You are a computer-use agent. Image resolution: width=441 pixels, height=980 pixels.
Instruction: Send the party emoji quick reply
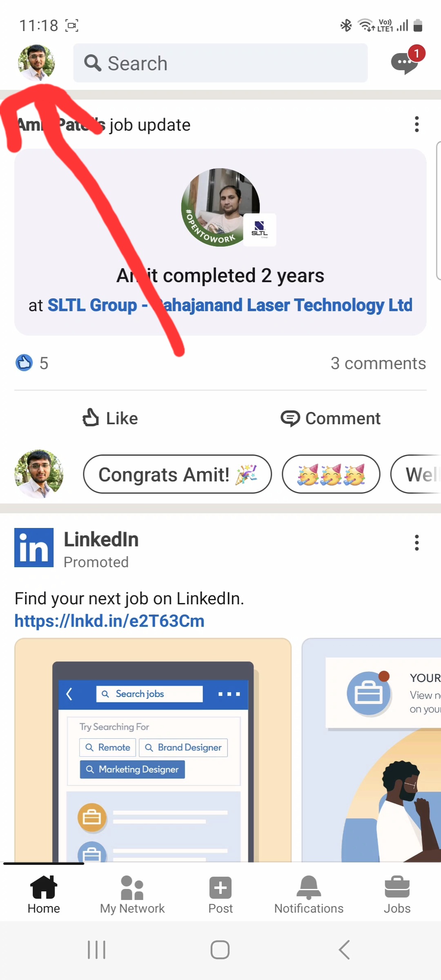pos(331,474)
